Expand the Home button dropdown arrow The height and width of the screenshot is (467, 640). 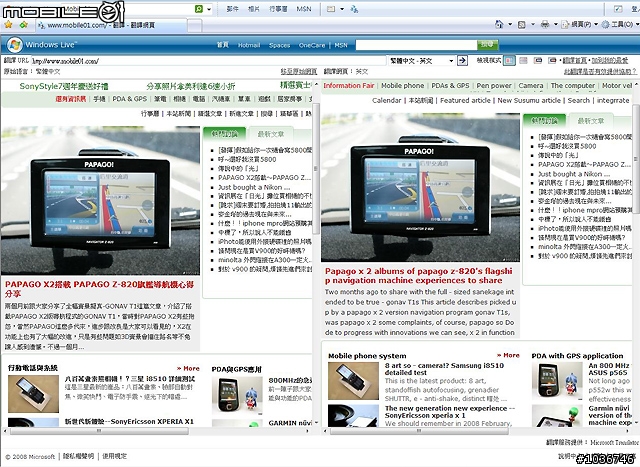click(510, 24)
